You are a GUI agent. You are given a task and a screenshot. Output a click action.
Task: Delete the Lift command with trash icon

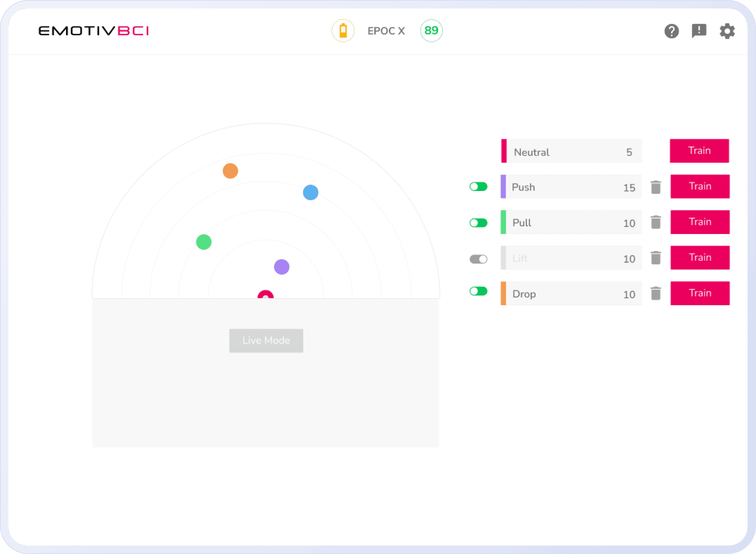tap(656, 258)
